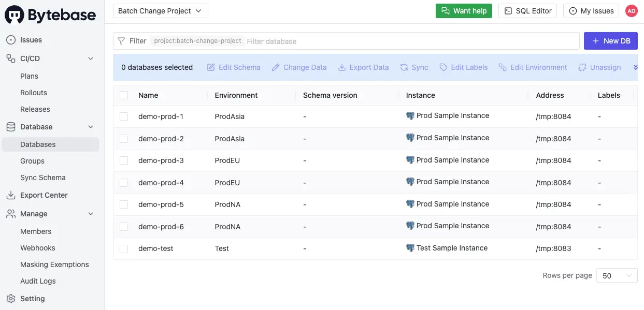
Task: Check the demo-prod-2 row checkbox
Action: point(124,139)
